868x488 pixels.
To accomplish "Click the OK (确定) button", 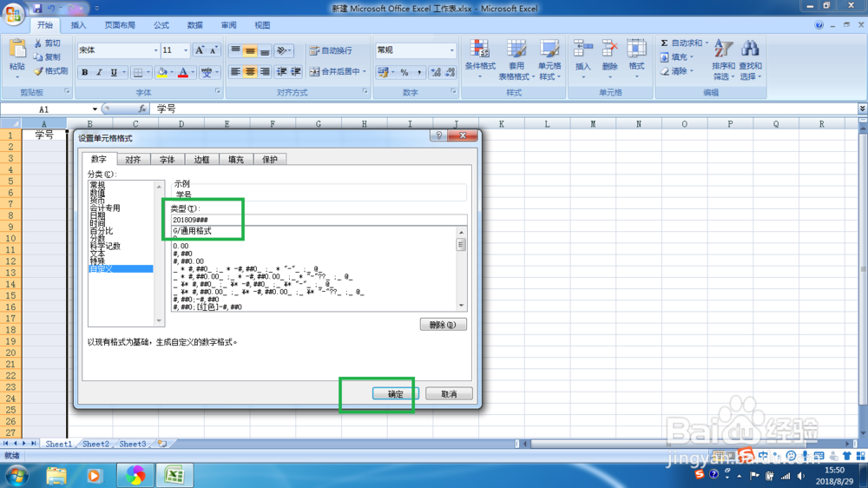I will [x=395, y=394].
